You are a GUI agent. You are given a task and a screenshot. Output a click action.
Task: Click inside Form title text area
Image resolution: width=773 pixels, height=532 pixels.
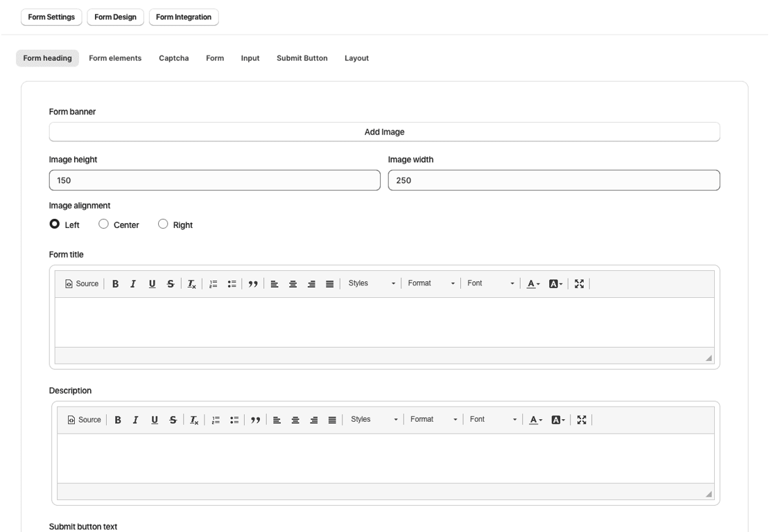[x=385, y=322]
